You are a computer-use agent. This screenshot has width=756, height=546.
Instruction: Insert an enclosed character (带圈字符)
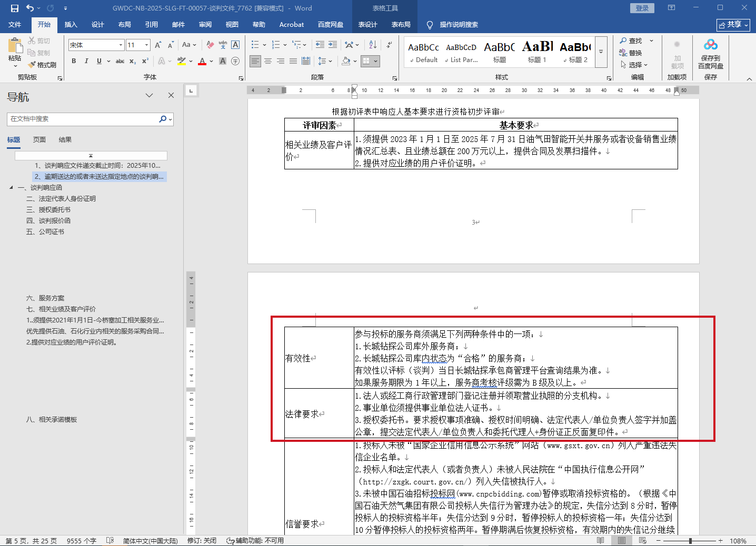[x=235, y=61]
